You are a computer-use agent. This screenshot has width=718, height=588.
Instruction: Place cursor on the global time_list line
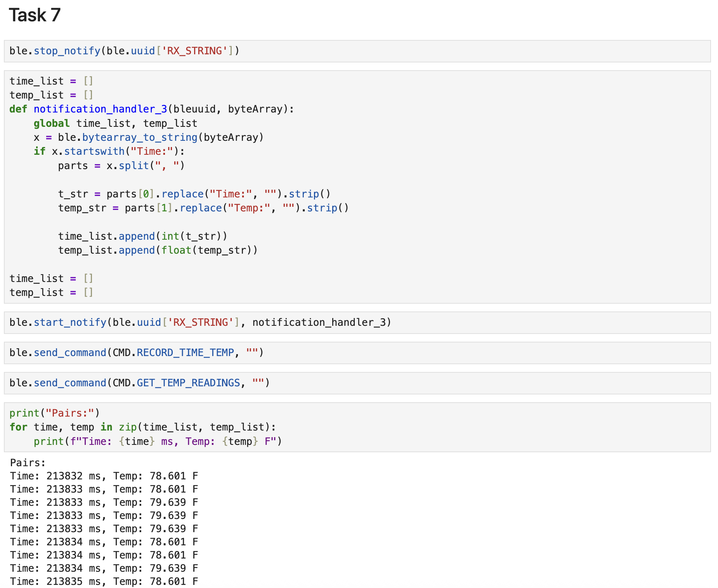pos(114,123)
